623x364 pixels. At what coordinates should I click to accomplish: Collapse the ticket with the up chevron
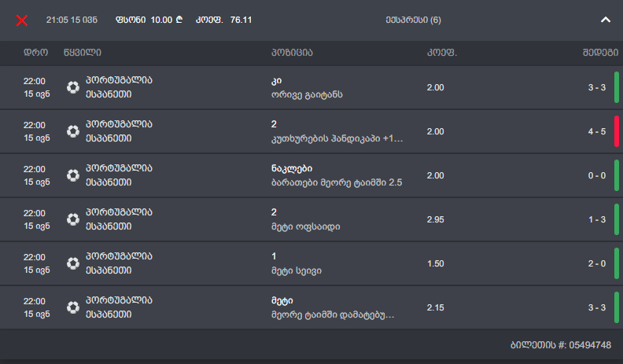point(605,20)
